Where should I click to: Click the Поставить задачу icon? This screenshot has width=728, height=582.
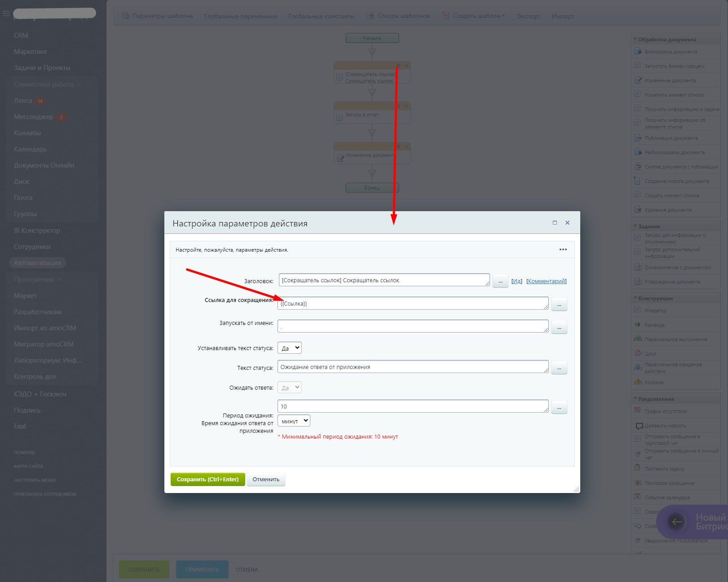tap(638, 468)
